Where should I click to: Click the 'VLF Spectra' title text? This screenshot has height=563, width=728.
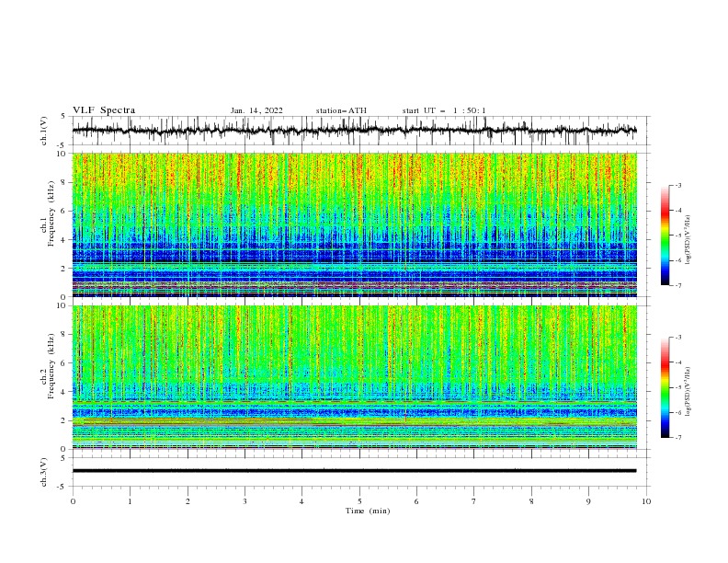coord(104,110)
